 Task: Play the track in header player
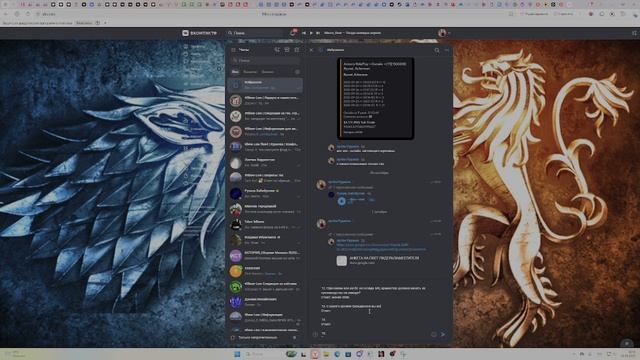(311, 33)
